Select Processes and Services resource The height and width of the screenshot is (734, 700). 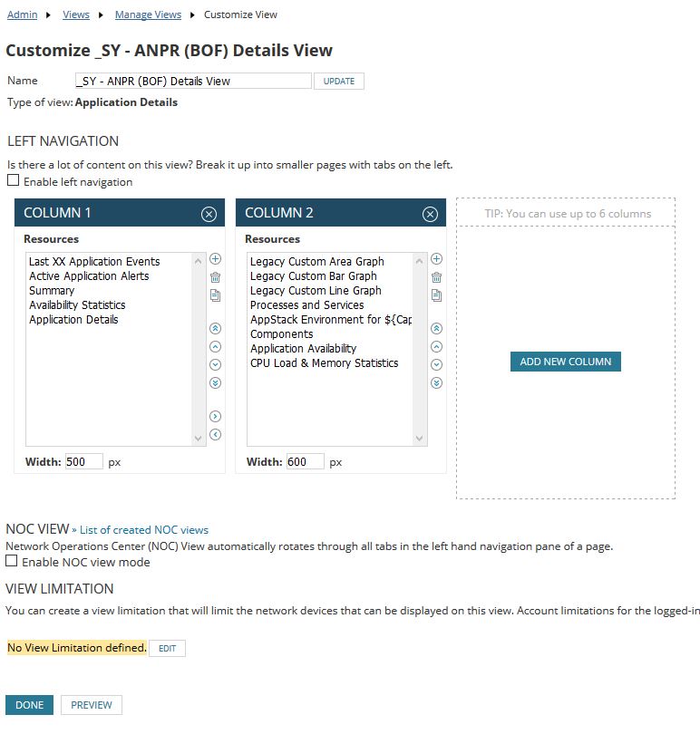[306, 304]
